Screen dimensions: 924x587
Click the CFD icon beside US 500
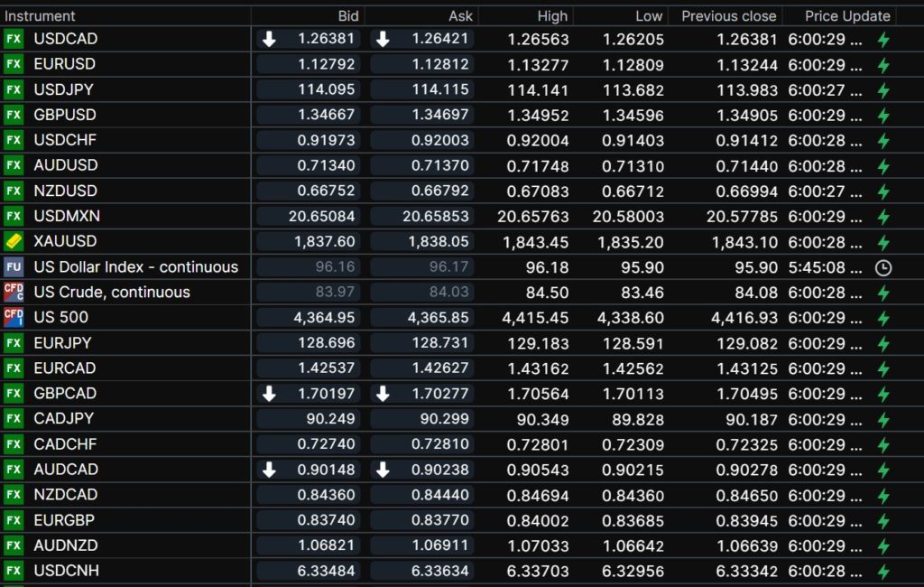(x=14, y=317)
